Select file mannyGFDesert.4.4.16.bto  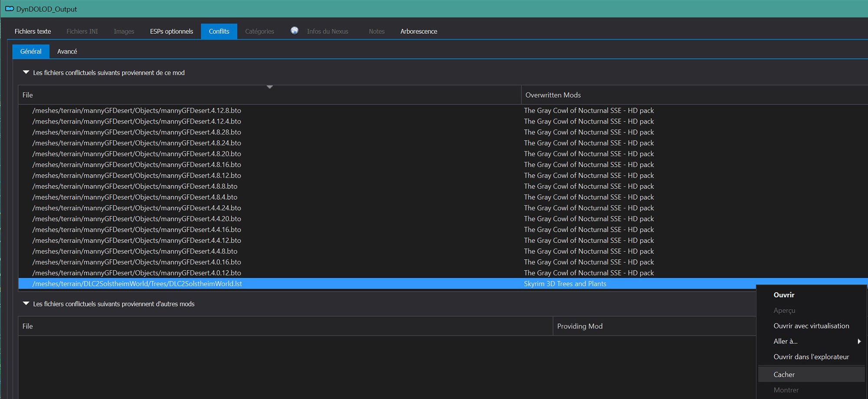[x=137, y=230]
